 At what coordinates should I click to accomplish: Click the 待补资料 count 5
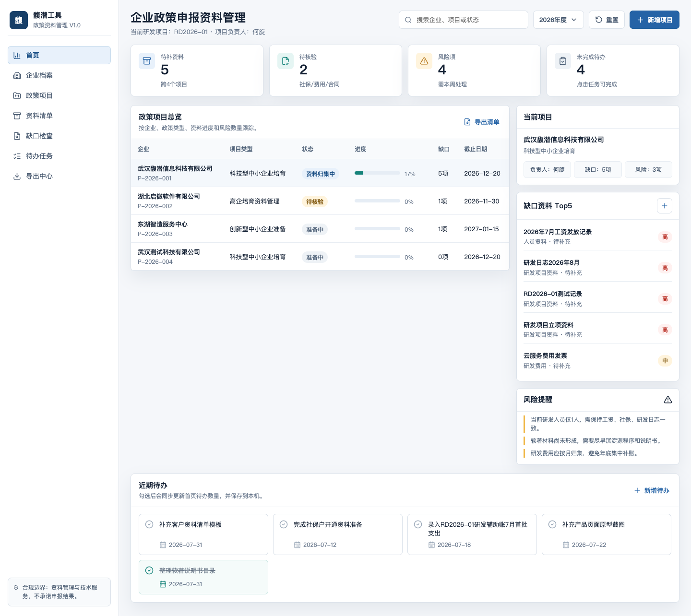[165, 70]
